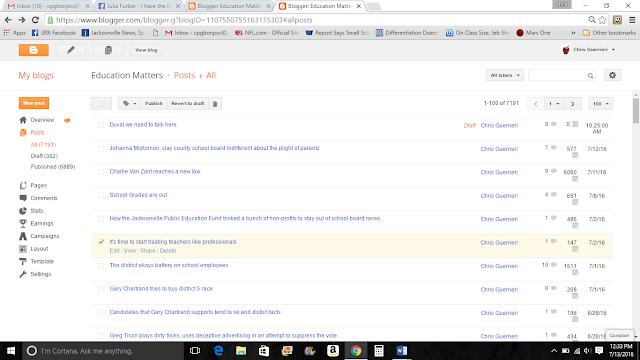Click the Revert to draft button

coord(188,104)
